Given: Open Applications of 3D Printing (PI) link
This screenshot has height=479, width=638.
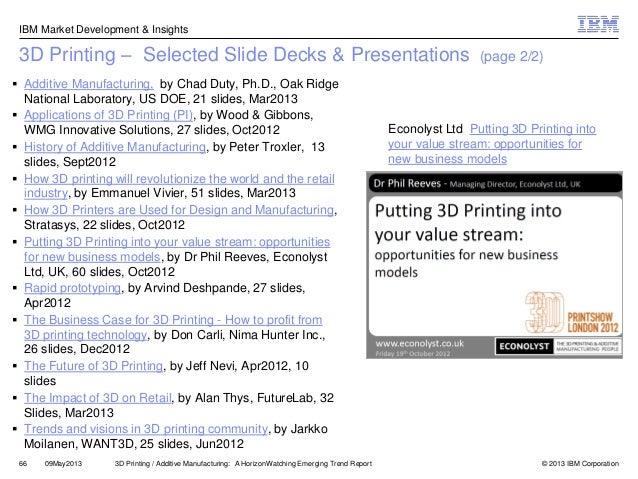Looking at the screenshot, I should click(108, 115).
